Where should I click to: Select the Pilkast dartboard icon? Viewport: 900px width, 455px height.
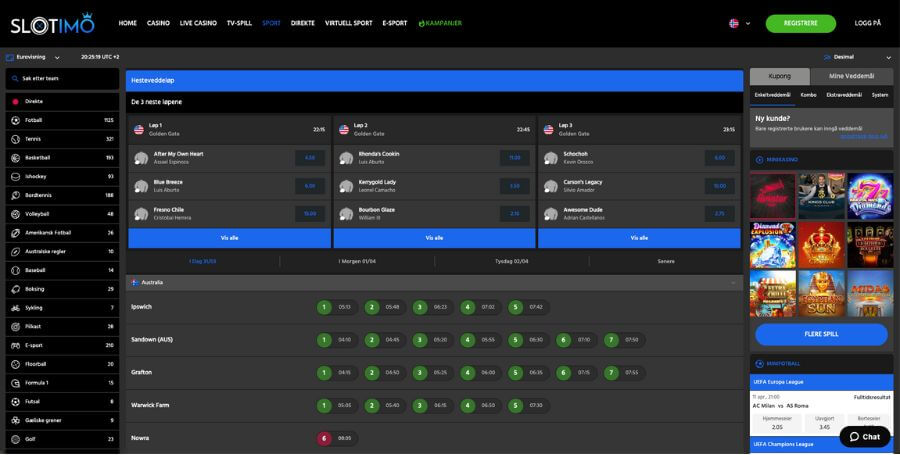[15, 326]
